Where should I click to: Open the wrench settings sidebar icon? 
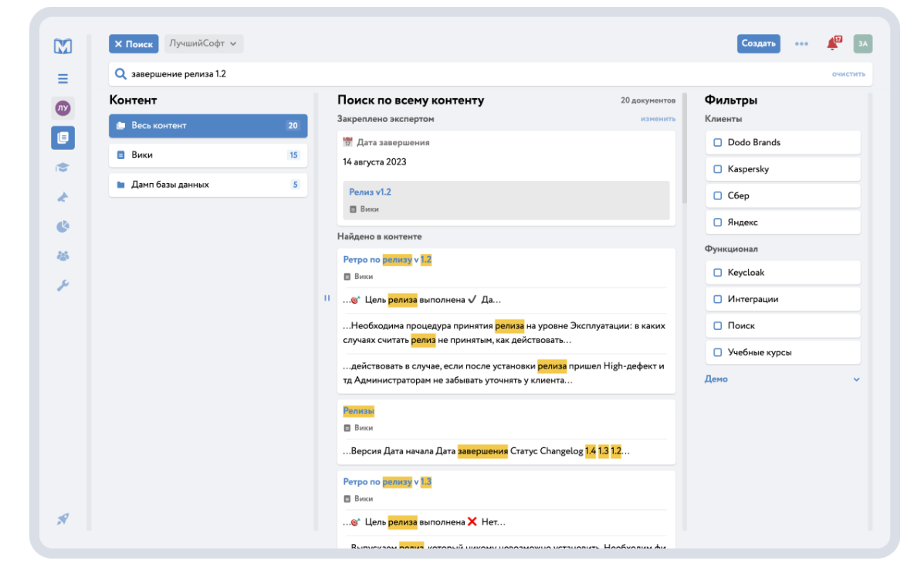coord(63,286)
